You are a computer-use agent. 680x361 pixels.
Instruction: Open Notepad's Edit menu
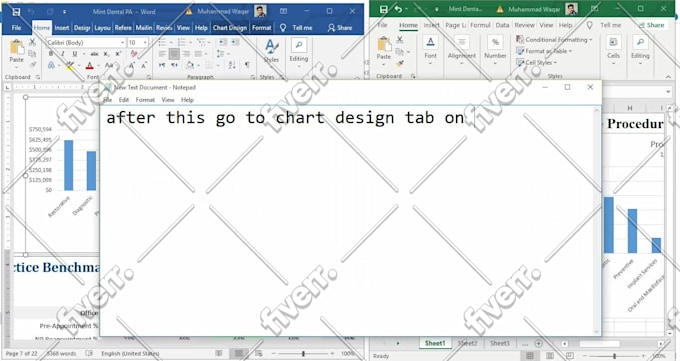(x=124, y=100)
